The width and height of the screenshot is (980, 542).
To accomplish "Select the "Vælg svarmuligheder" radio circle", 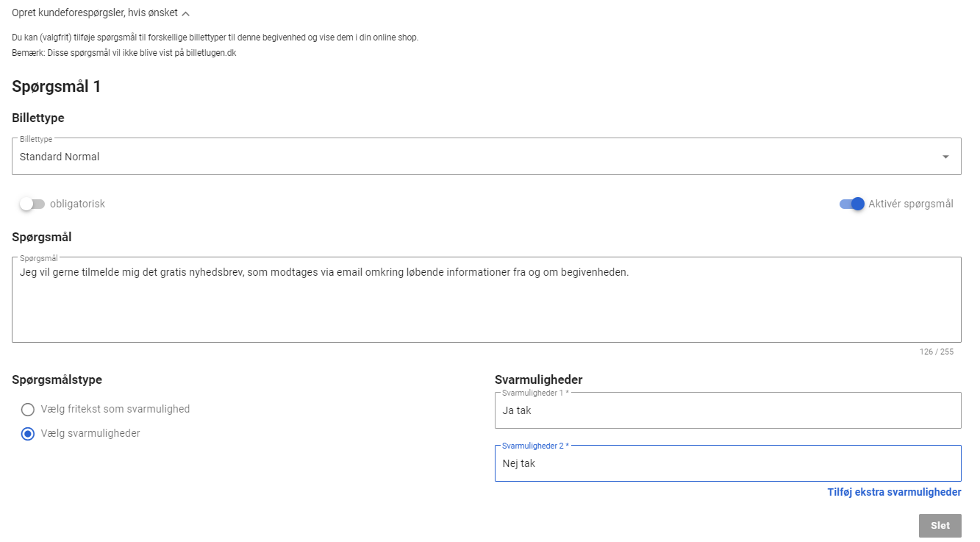I will [28, 434].
